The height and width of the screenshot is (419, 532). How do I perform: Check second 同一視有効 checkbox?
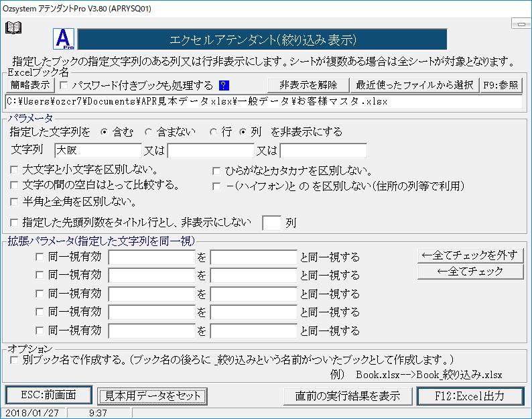coord(40,275)
